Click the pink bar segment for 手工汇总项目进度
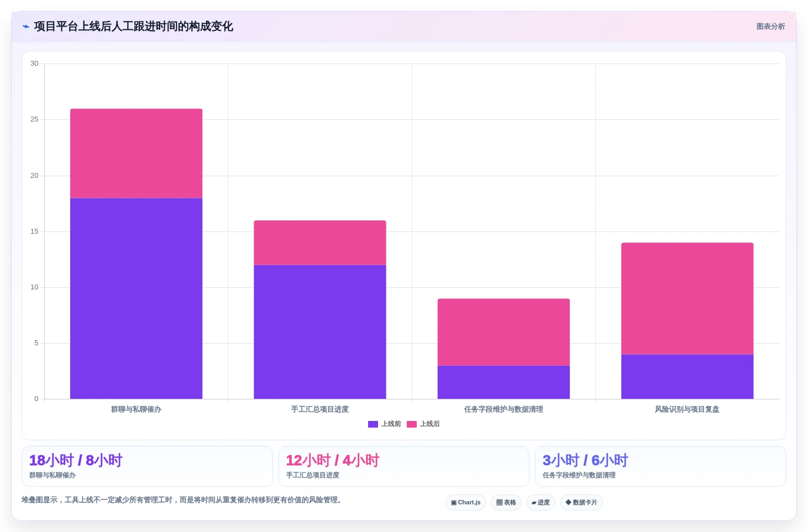This screenshot has width=808, height=532. (320, 243)
